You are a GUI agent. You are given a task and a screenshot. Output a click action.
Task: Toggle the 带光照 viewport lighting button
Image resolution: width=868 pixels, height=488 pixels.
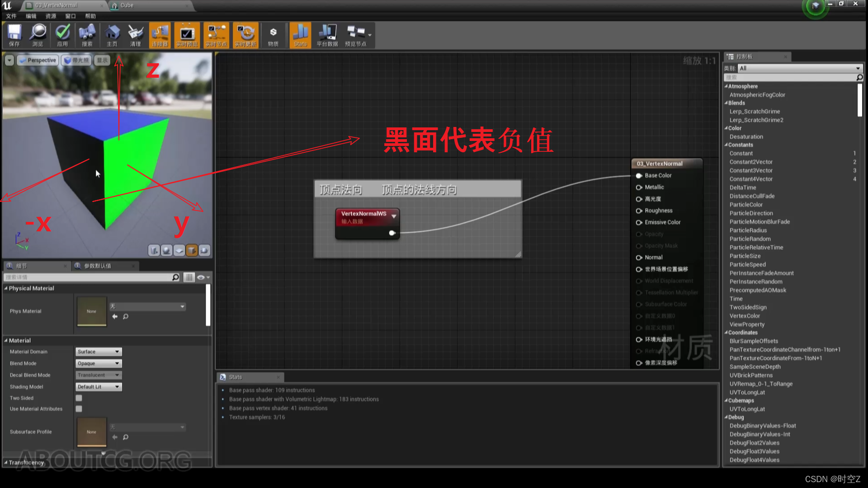76,60
